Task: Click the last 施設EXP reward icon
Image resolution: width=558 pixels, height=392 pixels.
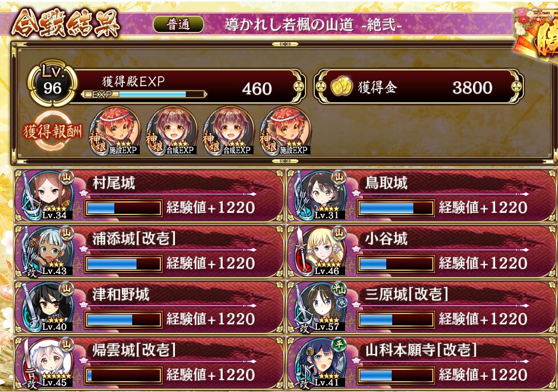Action: click(x=286, y=131)
